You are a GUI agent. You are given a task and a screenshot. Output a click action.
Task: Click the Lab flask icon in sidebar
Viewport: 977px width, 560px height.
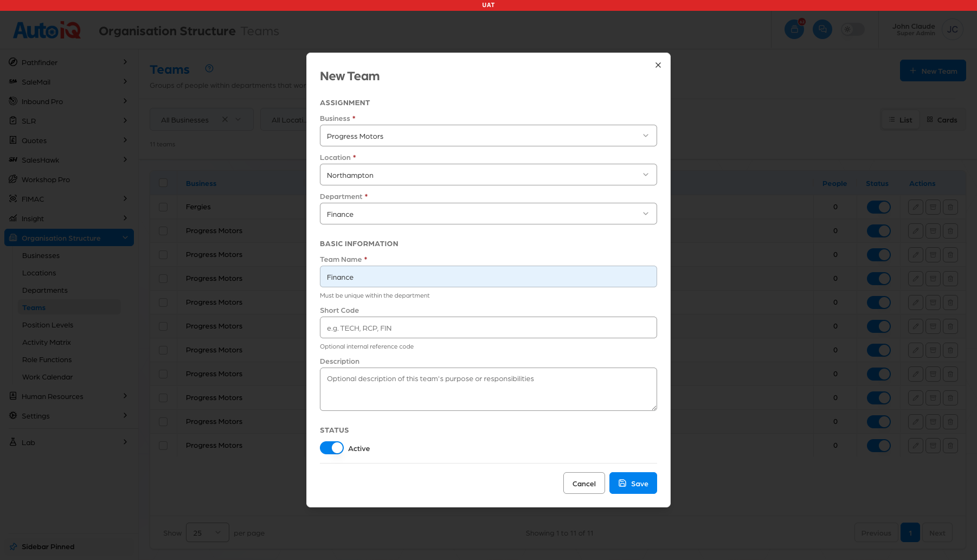(x=13, y=442)
